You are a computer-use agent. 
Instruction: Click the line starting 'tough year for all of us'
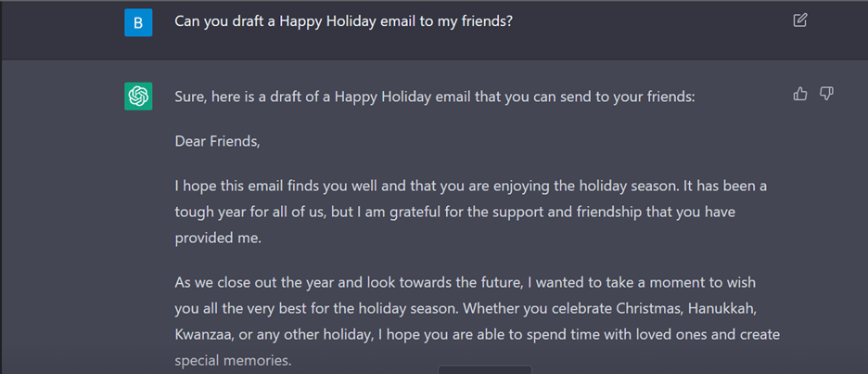455,213
